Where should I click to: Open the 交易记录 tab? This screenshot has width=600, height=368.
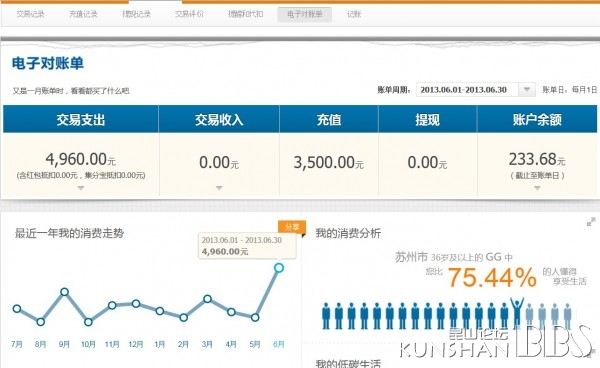tap(30, 15)
